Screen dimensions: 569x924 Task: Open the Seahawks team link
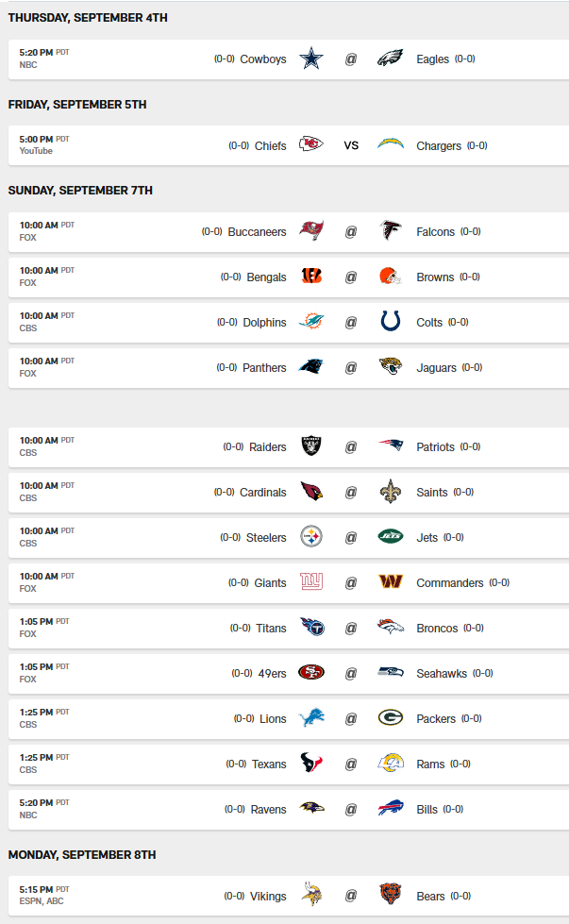coord(443,674)
